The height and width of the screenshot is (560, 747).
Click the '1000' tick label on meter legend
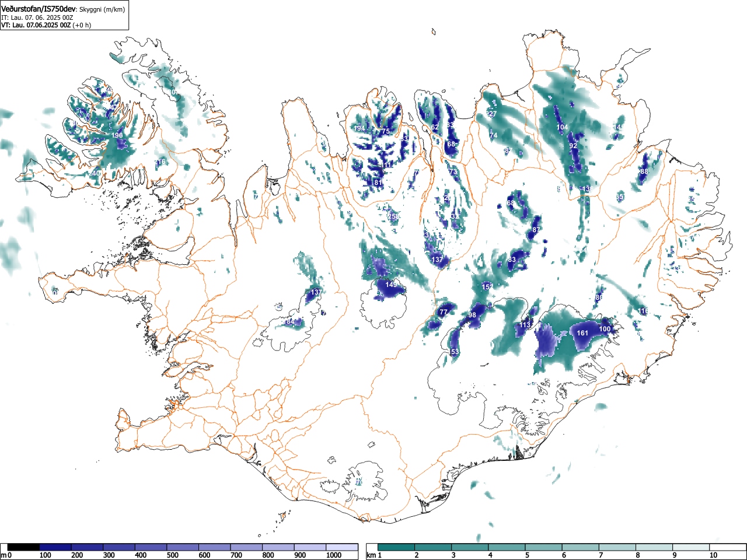[334, 555]
